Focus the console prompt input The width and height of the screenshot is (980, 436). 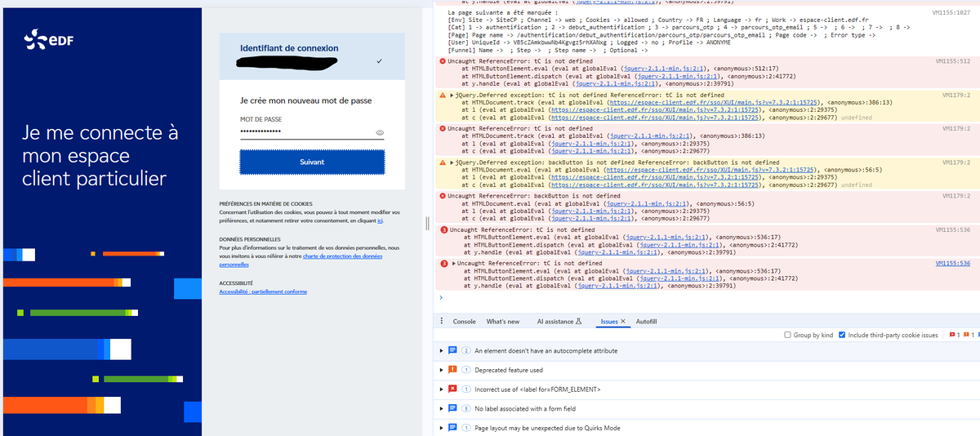click(710, 298)
